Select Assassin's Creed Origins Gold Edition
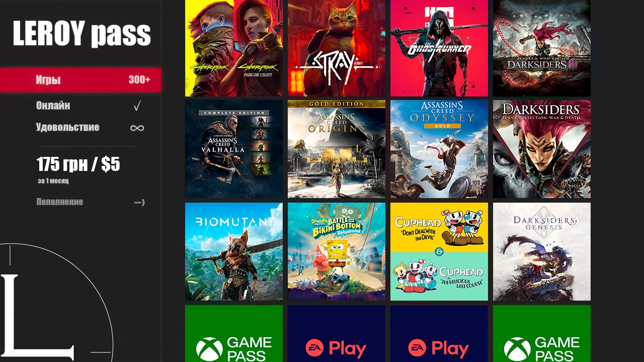The image size is (644, 362). pyautogui.click(x=337, y=149)
